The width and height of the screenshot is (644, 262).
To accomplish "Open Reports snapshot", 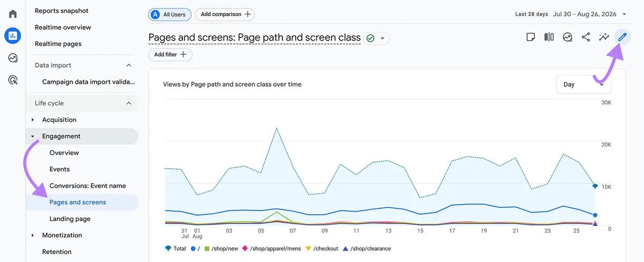I will point(62,11).
